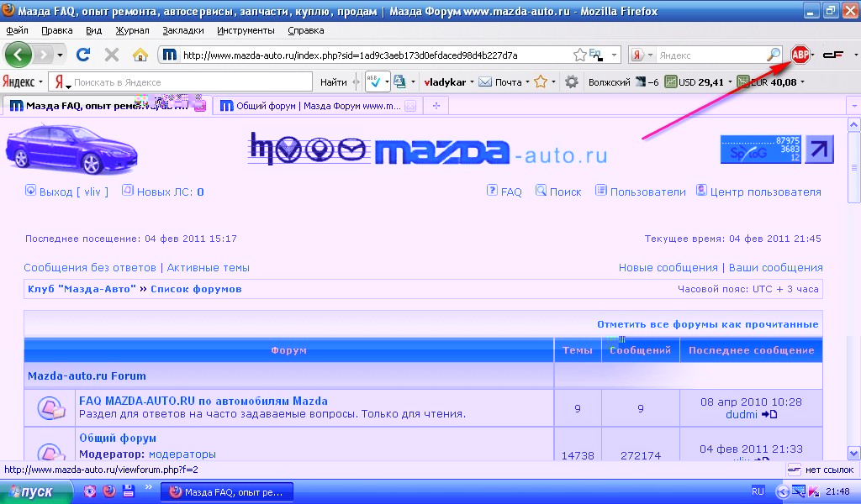The image size is (861, 504).
Task: Click the back navigation arrow
Action: (x=18, y=55)
